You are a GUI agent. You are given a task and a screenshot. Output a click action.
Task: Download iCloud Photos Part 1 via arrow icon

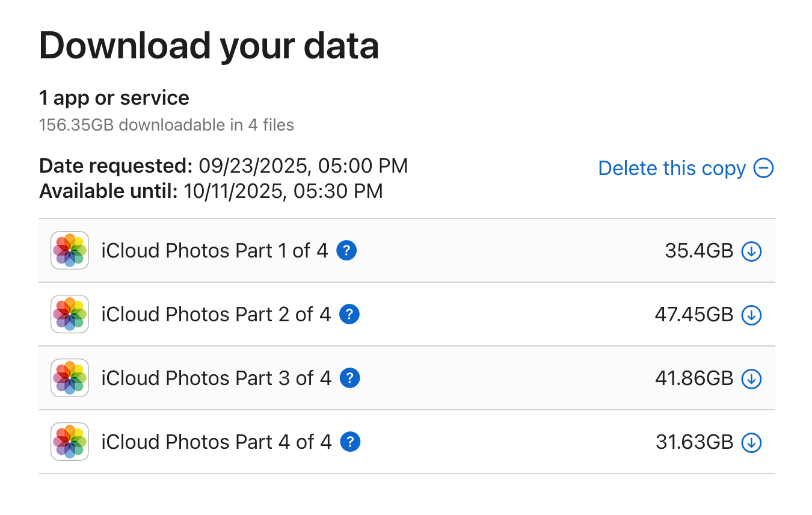coord(751,251)
